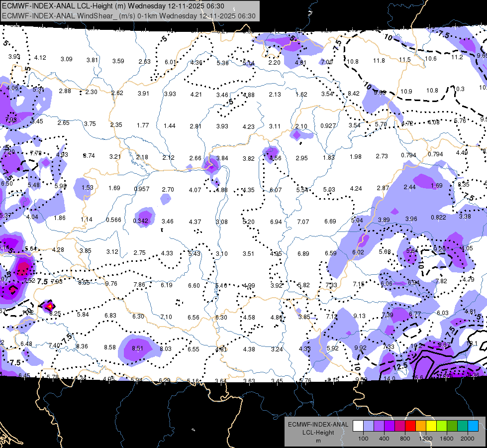Screen dimensions: 487x448
Task: Click the wind shear value 4.12
Action: click(x=40, y=58)
